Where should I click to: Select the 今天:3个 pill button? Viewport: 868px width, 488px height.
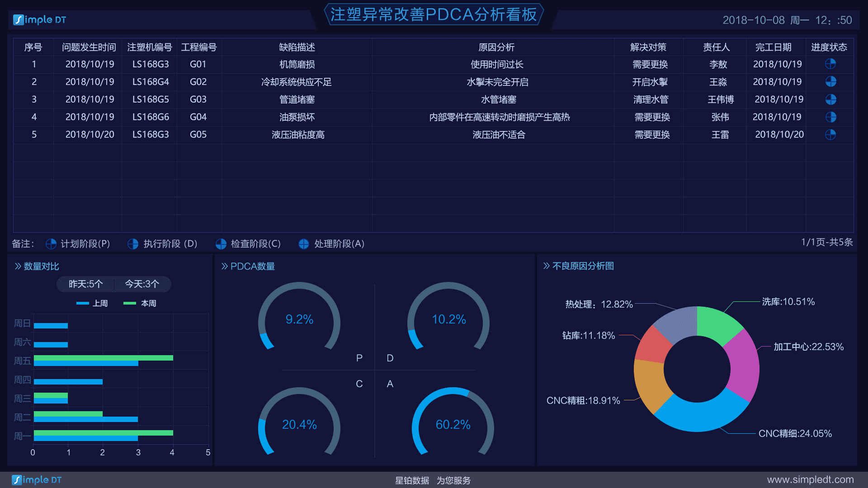(x=142, y=284)
